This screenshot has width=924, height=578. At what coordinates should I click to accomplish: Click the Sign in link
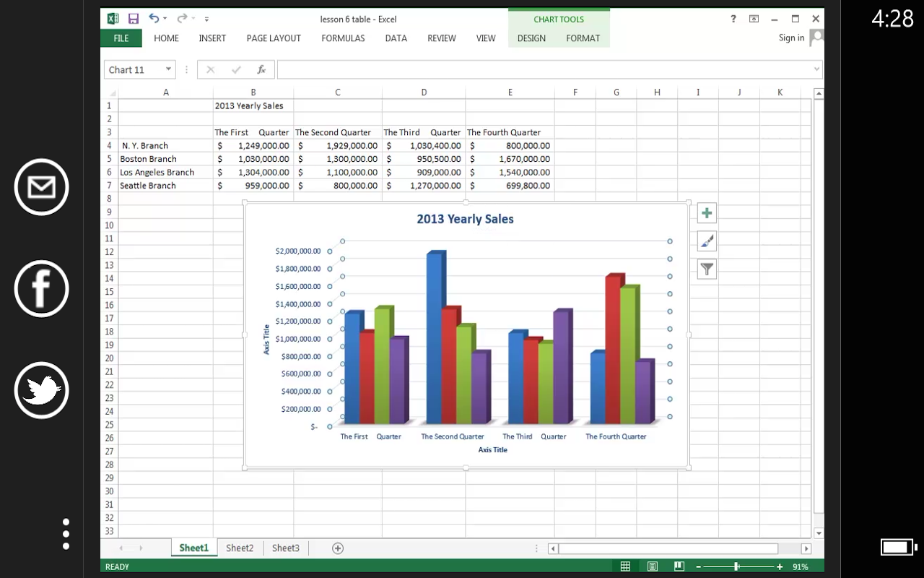click(x=791, y=38)
